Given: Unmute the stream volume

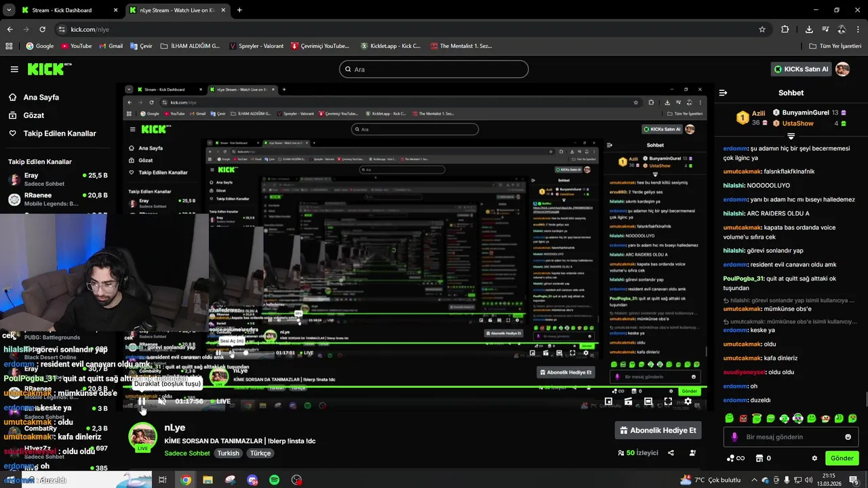Looking at the screenshot, I should (x=162, y=401).
